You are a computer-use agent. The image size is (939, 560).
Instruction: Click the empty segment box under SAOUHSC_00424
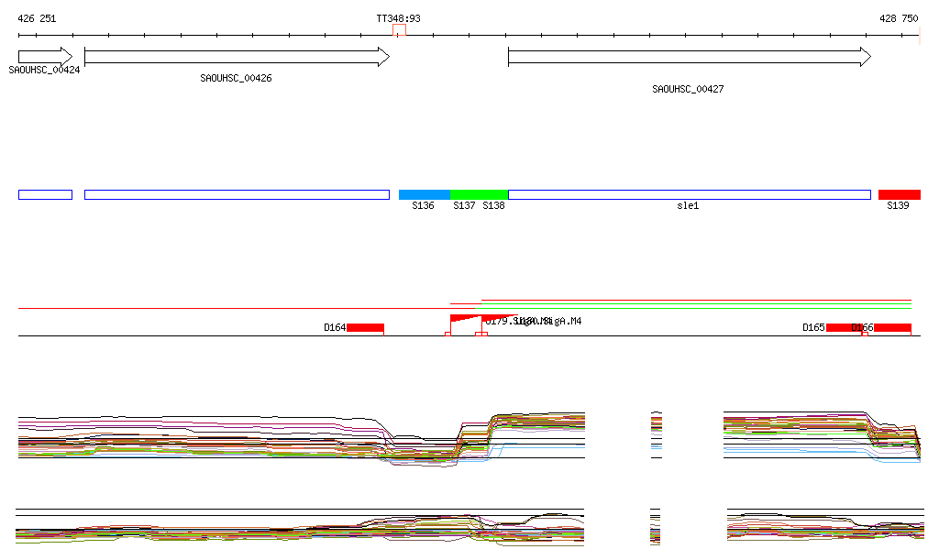(x=45, y=194)
